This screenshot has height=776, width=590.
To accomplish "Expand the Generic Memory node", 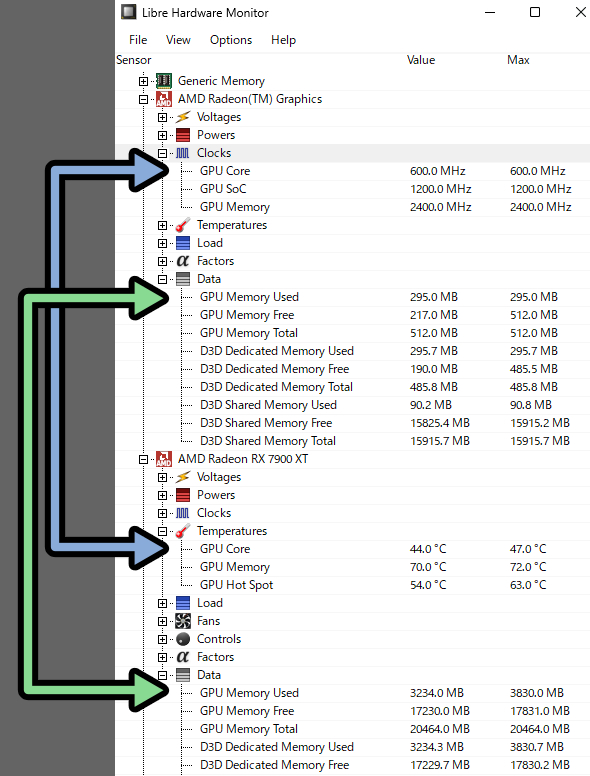I will point(144,81).
